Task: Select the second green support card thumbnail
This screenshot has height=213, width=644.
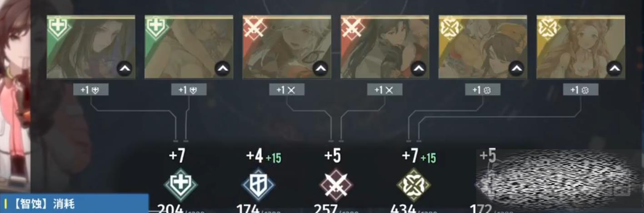Action: click(189, 47)
